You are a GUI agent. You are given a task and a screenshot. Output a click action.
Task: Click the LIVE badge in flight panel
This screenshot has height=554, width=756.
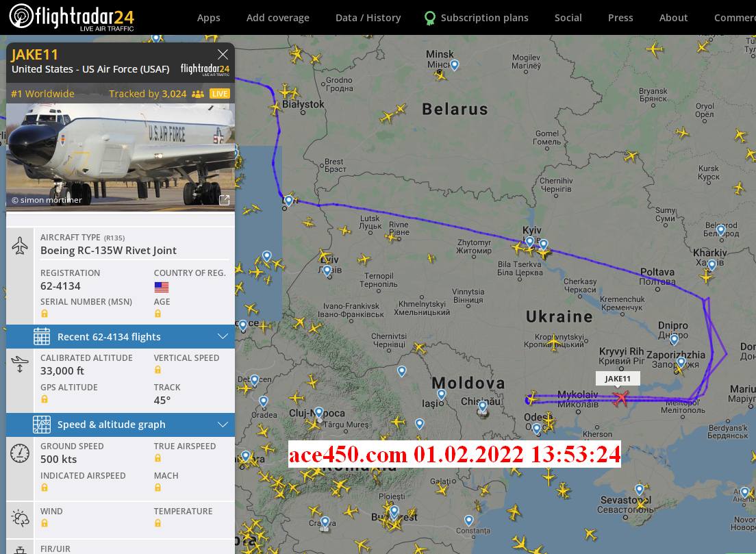coord(219,94)
